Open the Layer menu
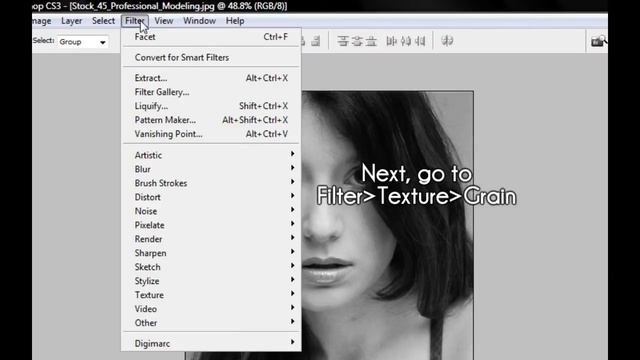The width and height of the screenshot is (640, 360). click(71, 21)
